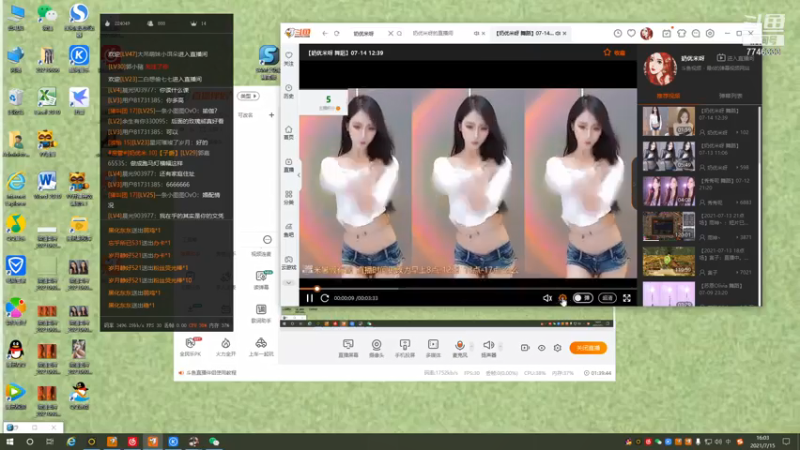800x450 pixels.
Task: Expand the pill dropdown above scene list
Action: click(x=248, y=96)
